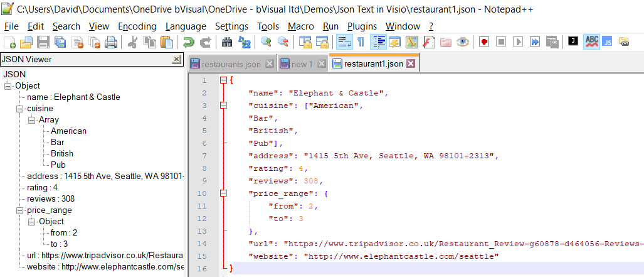The width and height of the screenshot is (644, 277).
Task: Collapse the Object node under price_range
Action: tap(31, 222)
